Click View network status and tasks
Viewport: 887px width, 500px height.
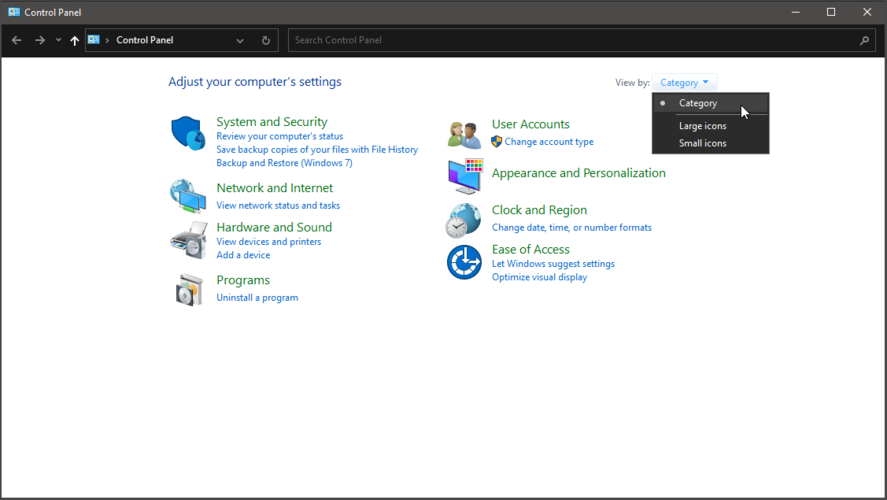[x=278, y=205]
